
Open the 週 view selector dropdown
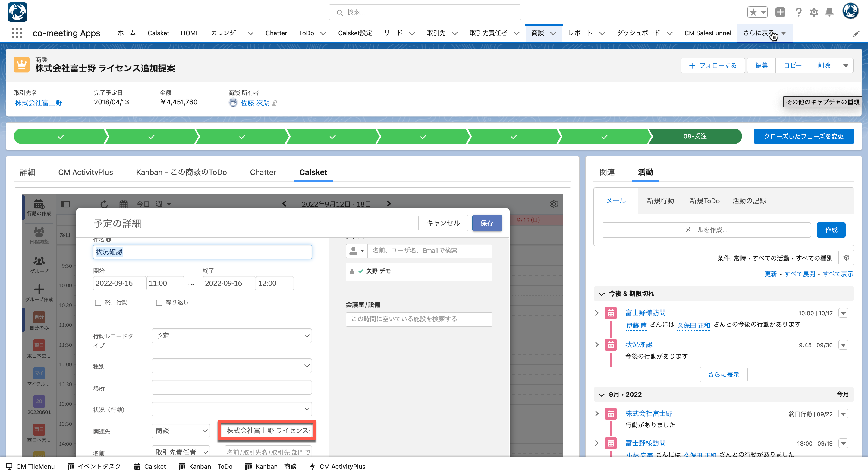pos(163,204)
